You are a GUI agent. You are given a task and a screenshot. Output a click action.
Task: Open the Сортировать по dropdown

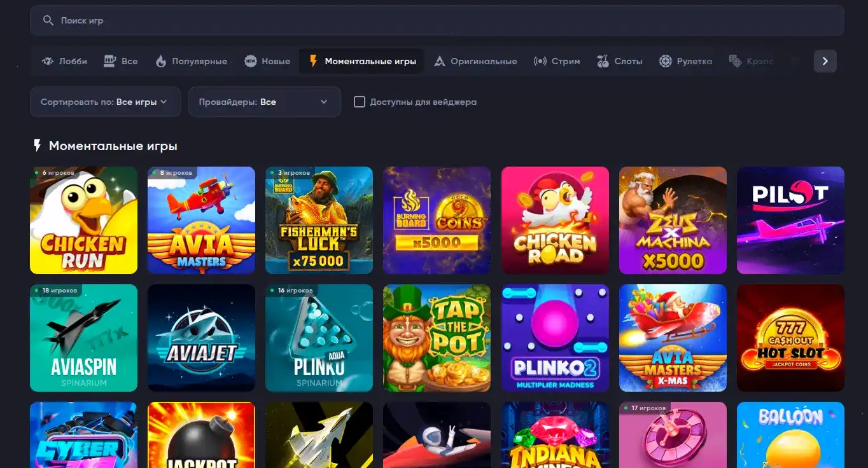tap(104, 102)
